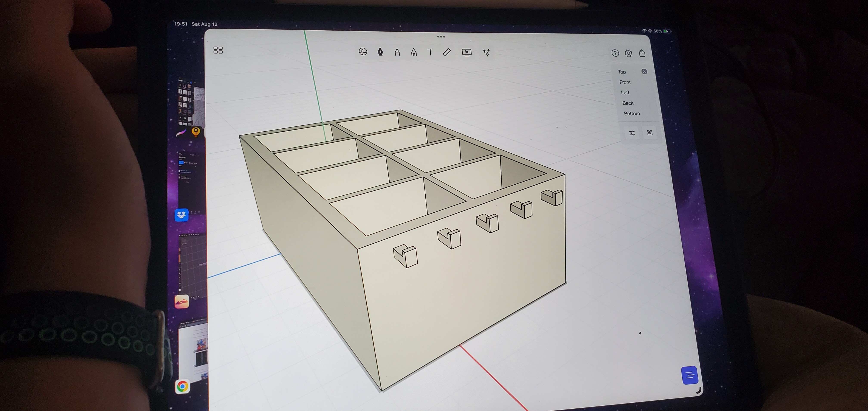Select the pencil sketch tool

(414, 52)
